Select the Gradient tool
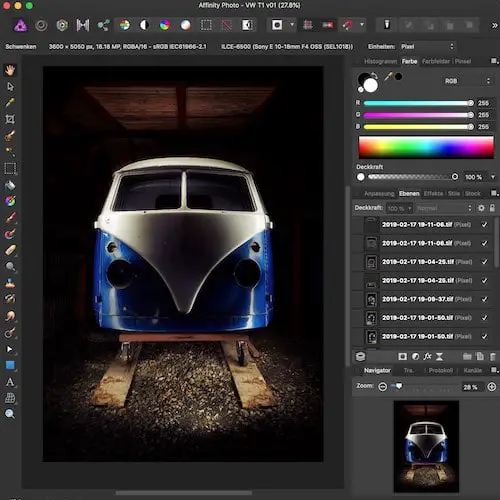500x500 pixels. (x=10, y=201)
